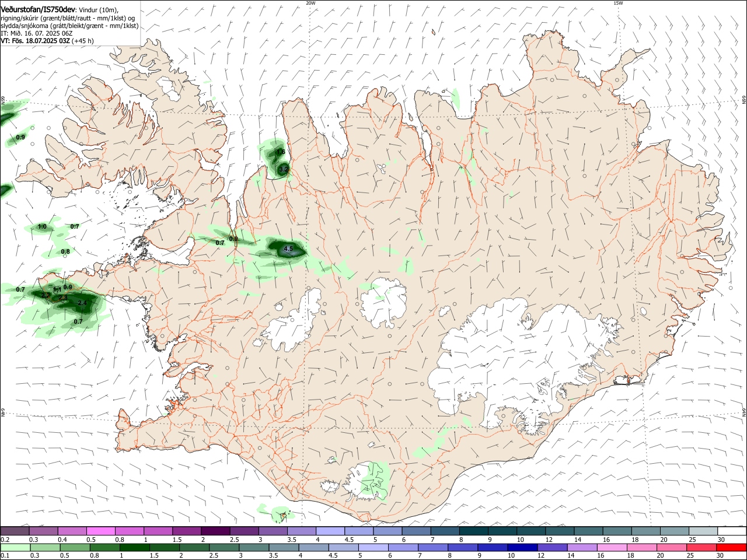Screen dimensions: 747x560
Task: Click the 2.2 precipitation value
Action: point(46,295)
